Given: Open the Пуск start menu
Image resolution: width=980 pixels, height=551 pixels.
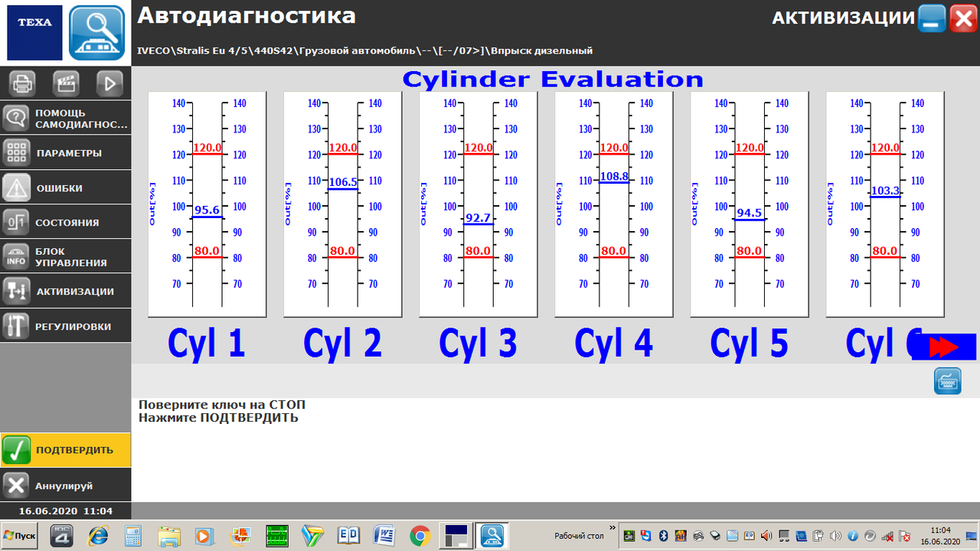Looking at the screenshot, I should 20,536.
